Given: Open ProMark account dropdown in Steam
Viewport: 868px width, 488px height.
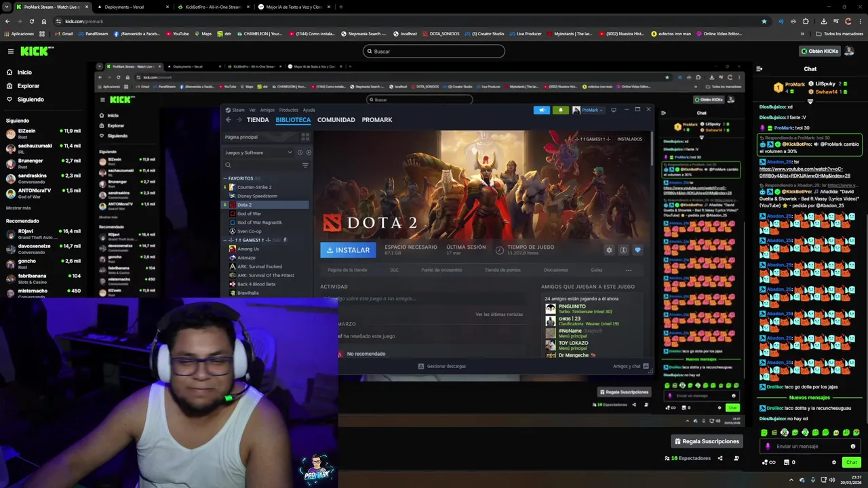Looking at the screenshot, I should pyautogui.click(x=588, y=110).
